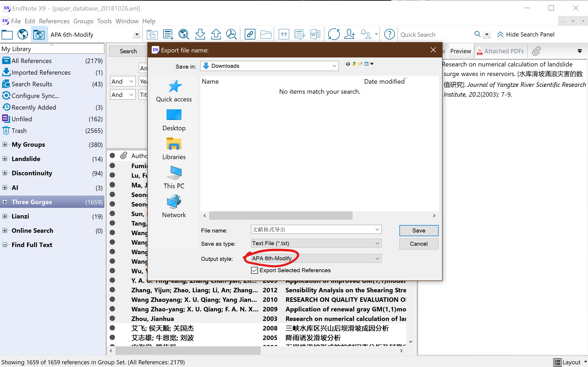
Task: Open the References menu
Action: (54, 21)
